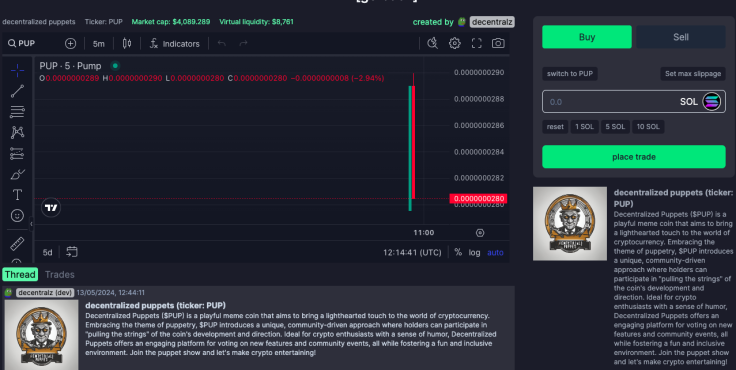736x370 pixels.
Task: Click Market cap: $4,089.289 text
Action: [171, 22]
